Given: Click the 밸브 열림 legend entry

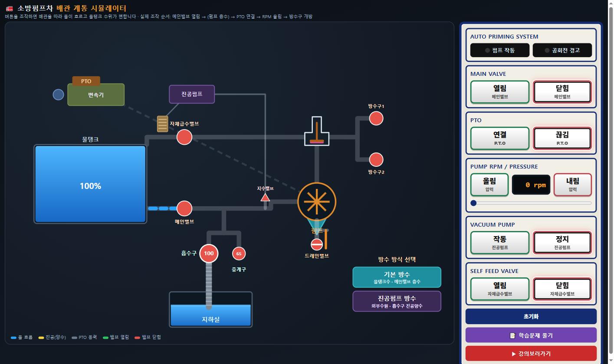Looking at the screenshot, I should tap(116, 337).
